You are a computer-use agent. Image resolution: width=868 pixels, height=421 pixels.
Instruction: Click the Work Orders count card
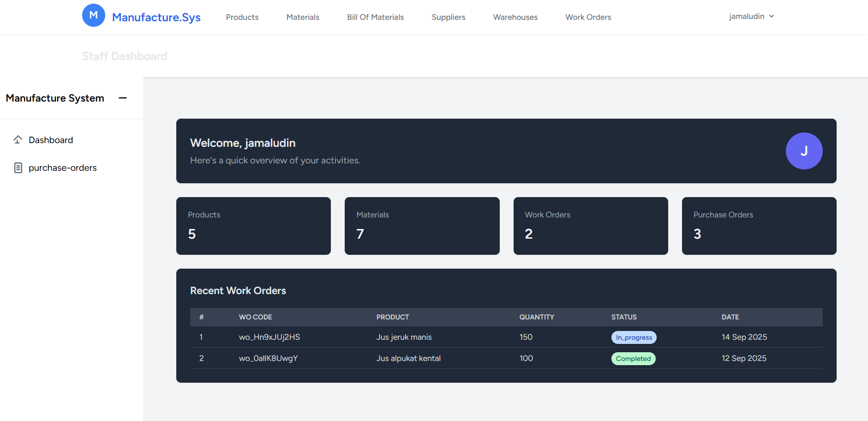tap(590, 226)
